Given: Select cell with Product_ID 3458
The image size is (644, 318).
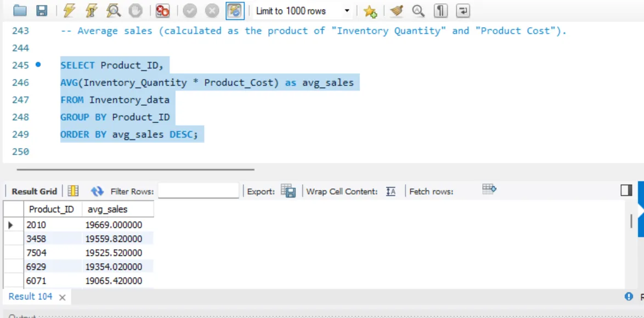Looking at the screenshot, I should (53, 239).
